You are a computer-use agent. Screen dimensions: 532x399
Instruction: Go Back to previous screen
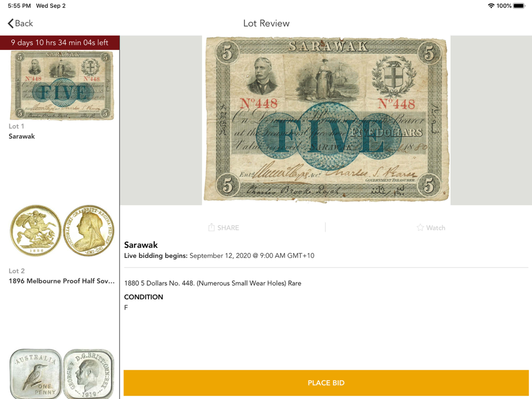pos(20,23)
